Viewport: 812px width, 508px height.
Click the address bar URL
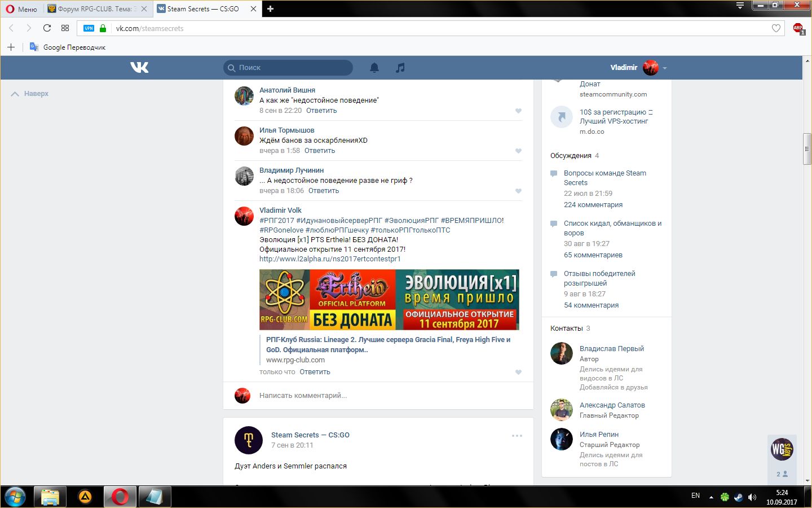(x=149, y=28)
